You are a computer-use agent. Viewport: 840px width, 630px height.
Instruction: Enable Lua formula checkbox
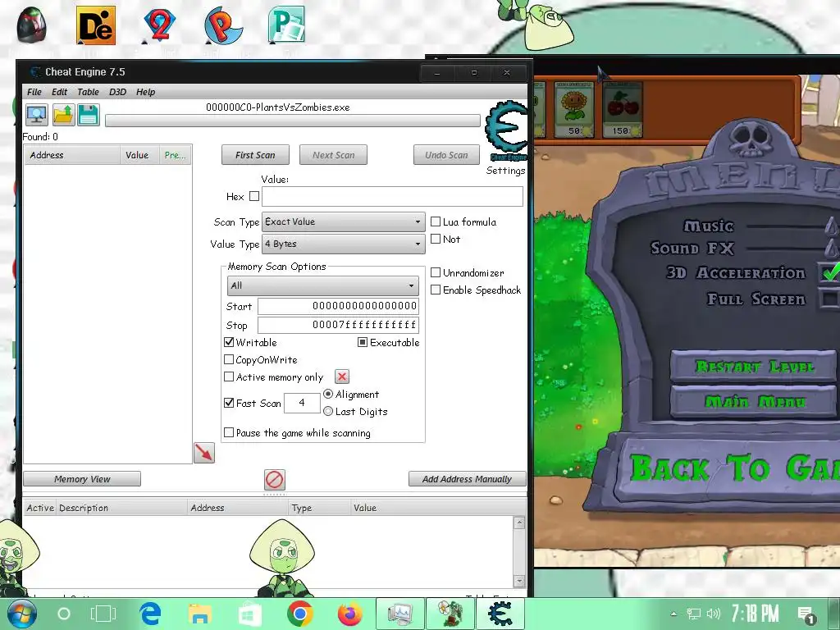point(436,221)
